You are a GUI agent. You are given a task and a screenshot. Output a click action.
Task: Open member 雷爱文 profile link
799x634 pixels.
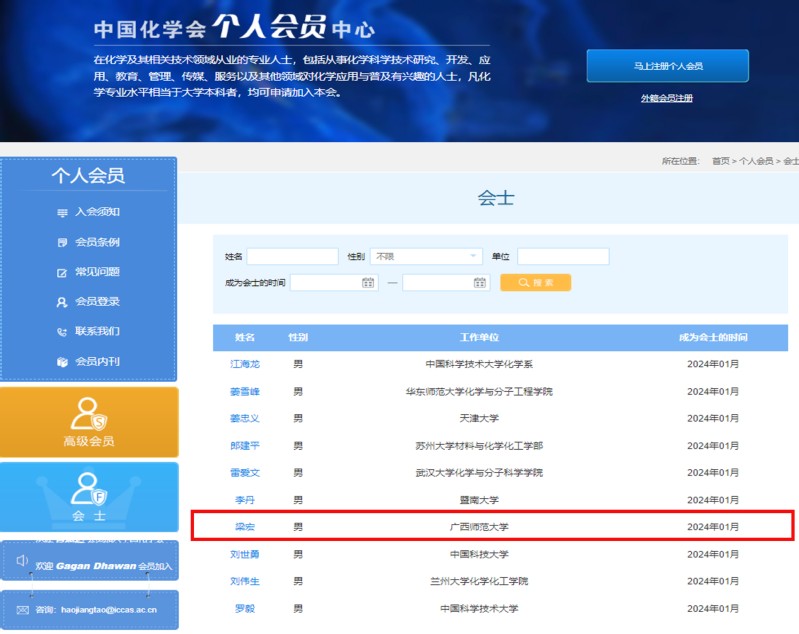(x=245, y=473)
